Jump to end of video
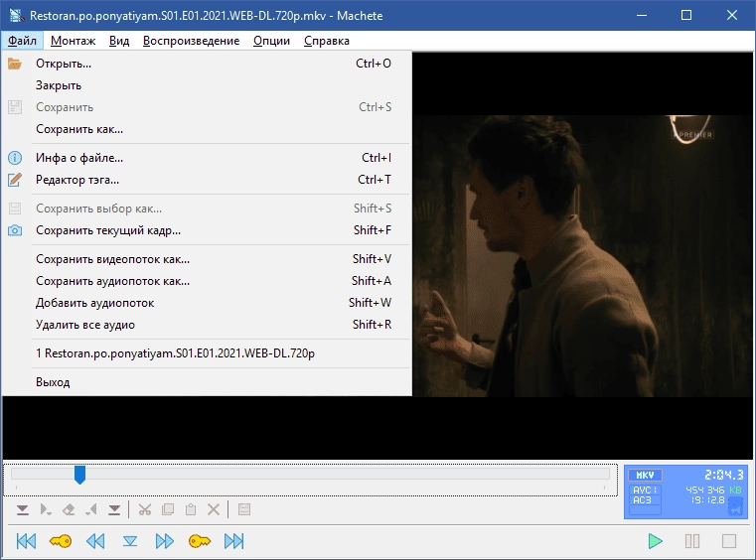 click(x=233, y=541)
